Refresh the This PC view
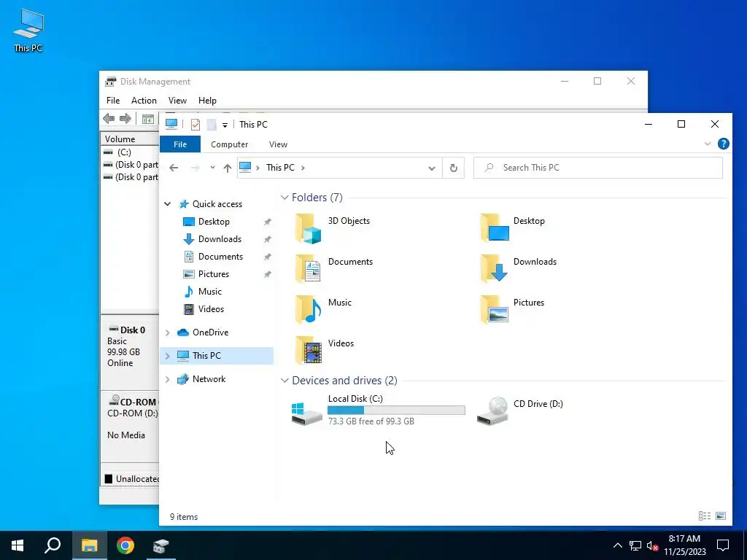747x560 pixels. coord(454,168)
